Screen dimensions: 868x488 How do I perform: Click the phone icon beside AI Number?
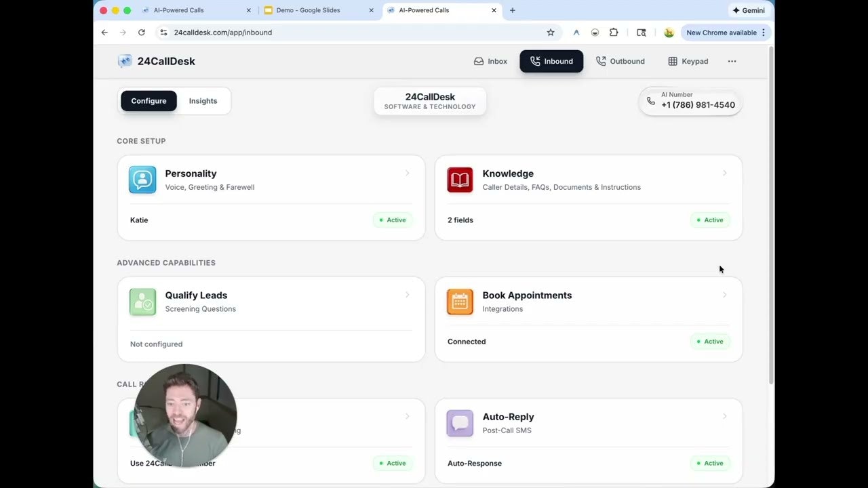coord(651,101)
